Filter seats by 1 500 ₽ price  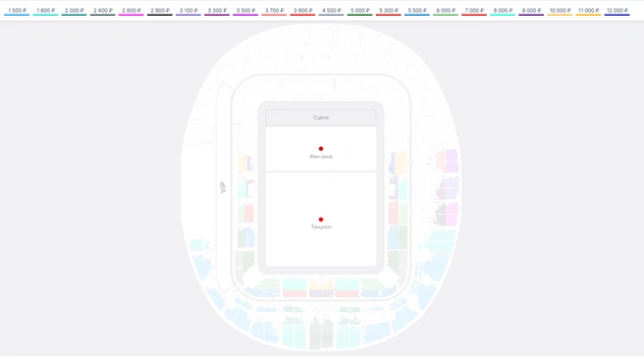pos(17,10)
